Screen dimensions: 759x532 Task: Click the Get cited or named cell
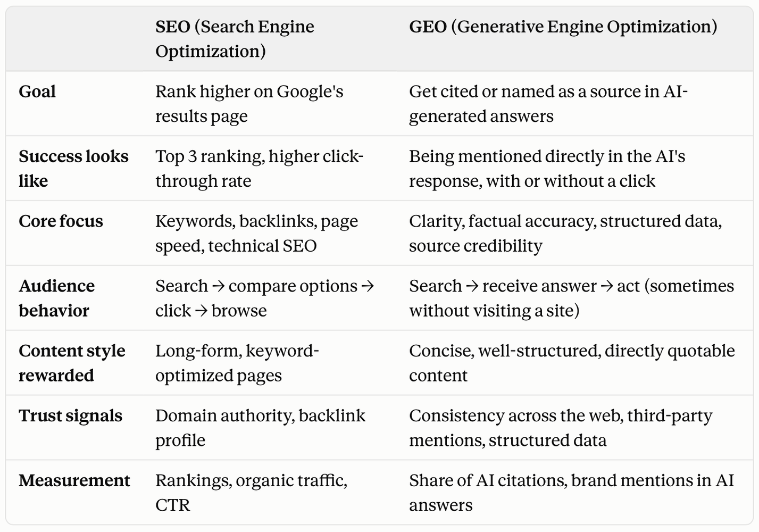click(548, 104)
